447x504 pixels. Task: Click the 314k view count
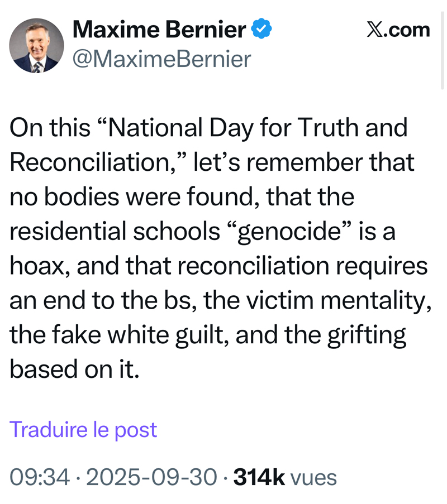point(259,477)
